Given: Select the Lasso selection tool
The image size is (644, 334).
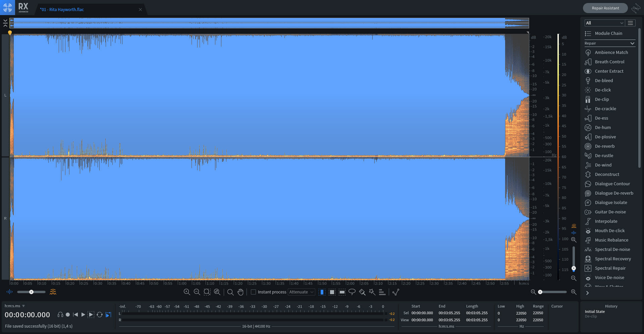Looking at the screenshot, I should pos(352,292).
